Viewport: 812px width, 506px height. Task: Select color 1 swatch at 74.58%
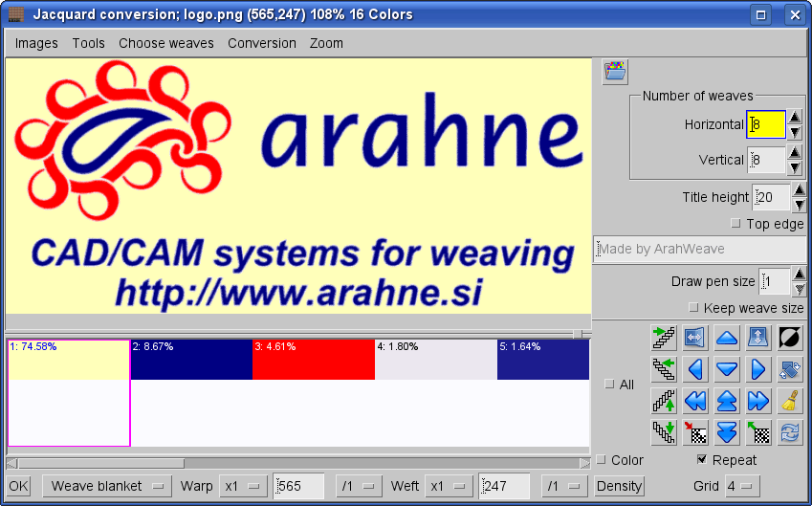[69, 360]
